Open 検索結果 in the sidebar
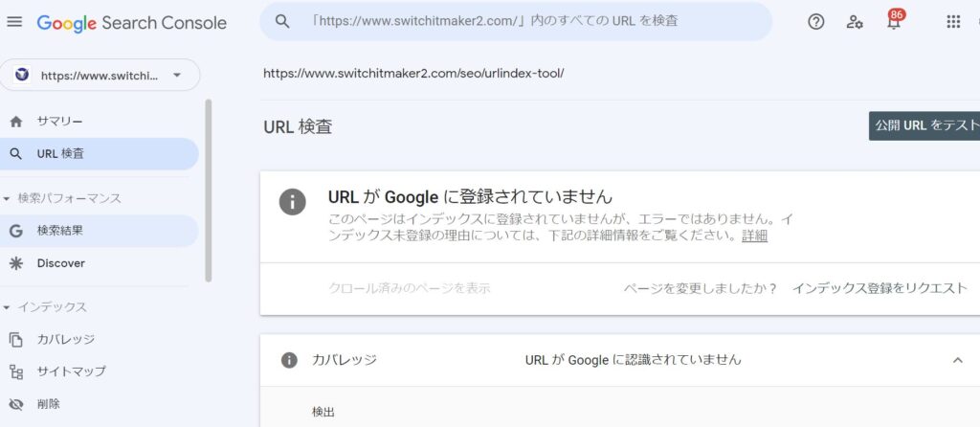This screenshot has width=980, height=427. tap(100, 231)
